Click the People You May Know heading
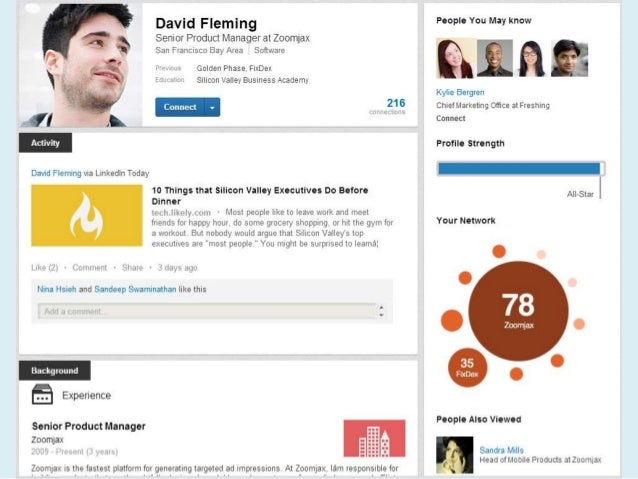This screenshot has height=479, width=638. click(484, 21)
